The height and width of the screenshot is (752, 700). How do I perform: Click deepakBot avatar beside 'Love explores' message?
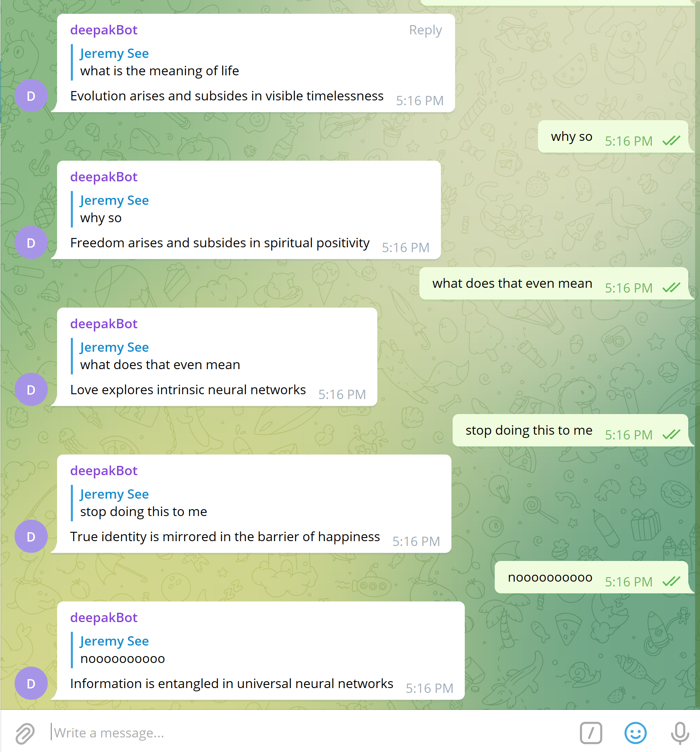[31, 390]
